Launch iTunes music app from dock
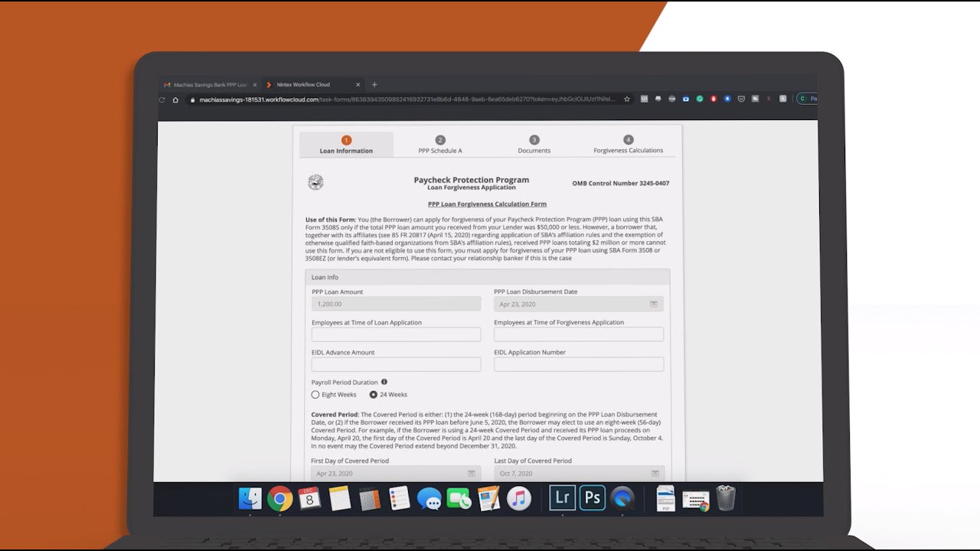The image size is (980, 551). point(518,499)
